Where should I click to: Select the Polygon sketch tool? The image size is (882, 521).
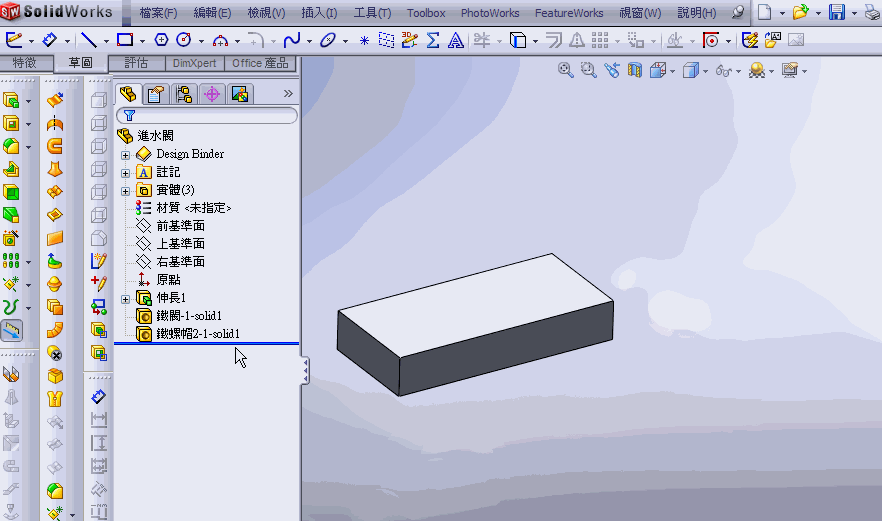tap(161, 40)
